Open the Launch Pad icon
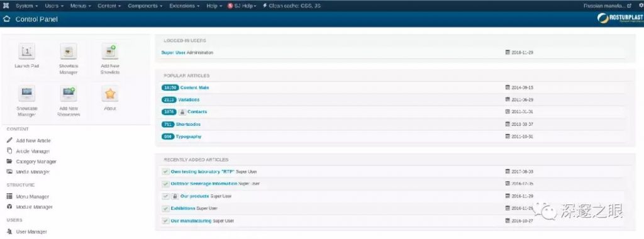 pos(26,52)
